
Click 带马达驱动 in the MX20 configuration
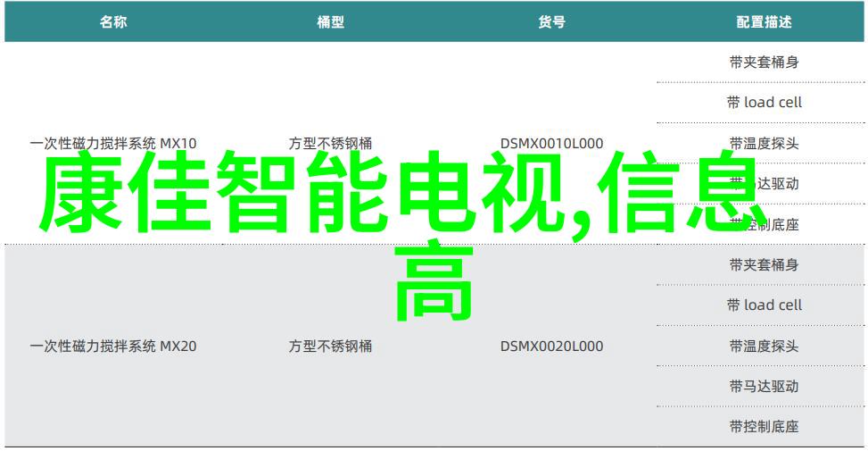(764, 386)
